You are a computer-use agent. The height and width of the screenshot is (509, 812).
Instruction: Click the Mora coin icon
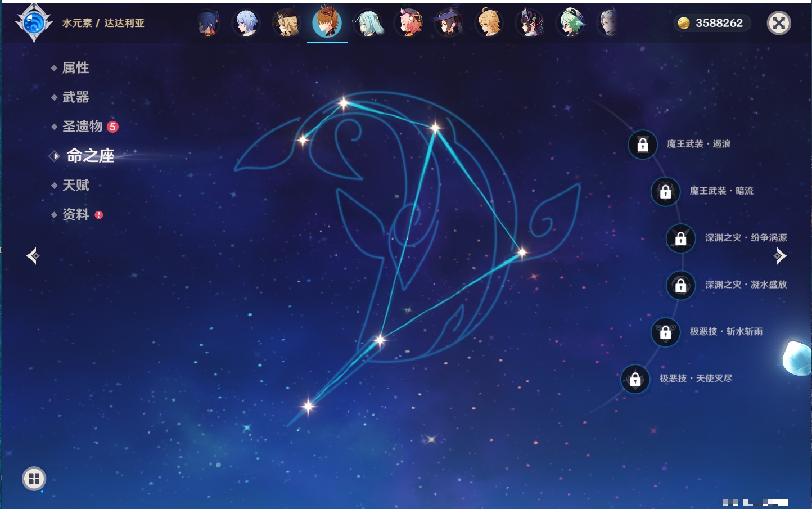[684, 23]
